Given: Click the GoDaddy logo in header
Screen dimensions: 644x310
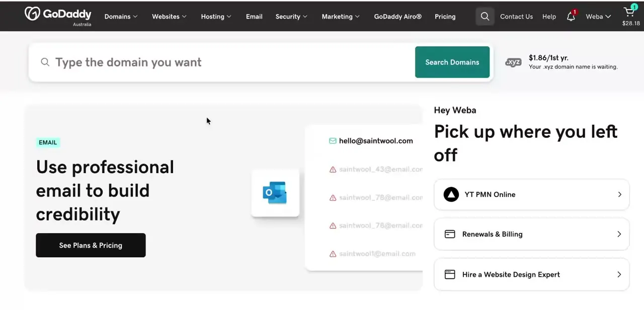Looking at the screenshot, I should point(58,16).
